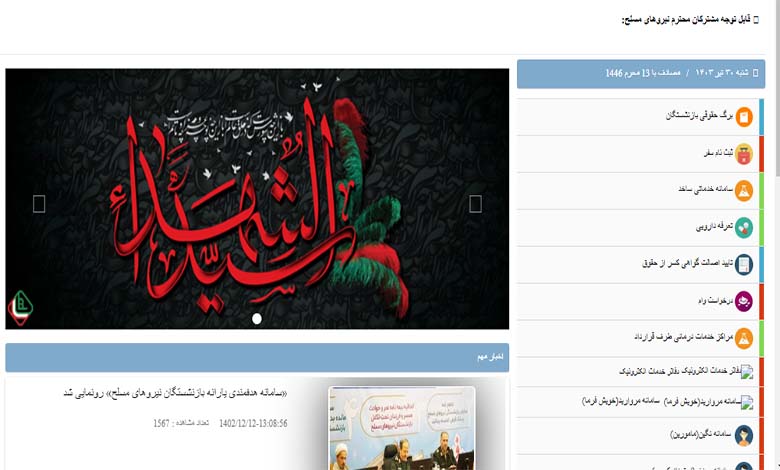Click the Hijri date 13 محرم 1446
780x470 pixels.
(x=627, y=73)
